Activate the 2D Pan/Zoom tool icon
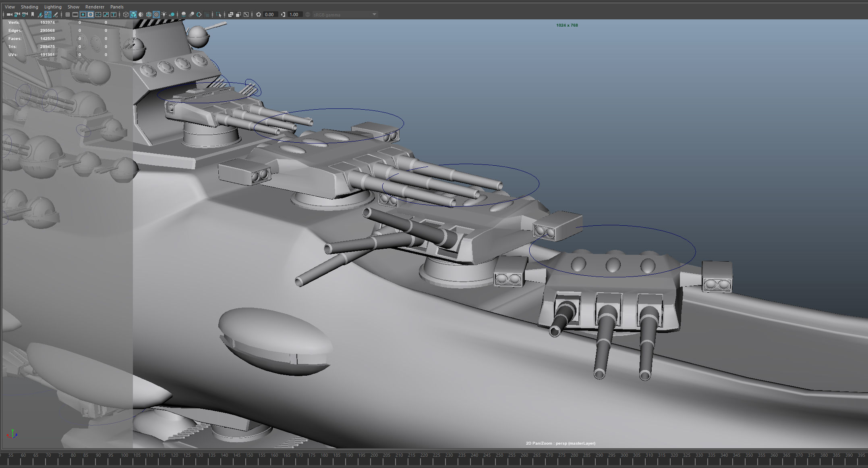 pyautogui.click(x=48, y=15)
